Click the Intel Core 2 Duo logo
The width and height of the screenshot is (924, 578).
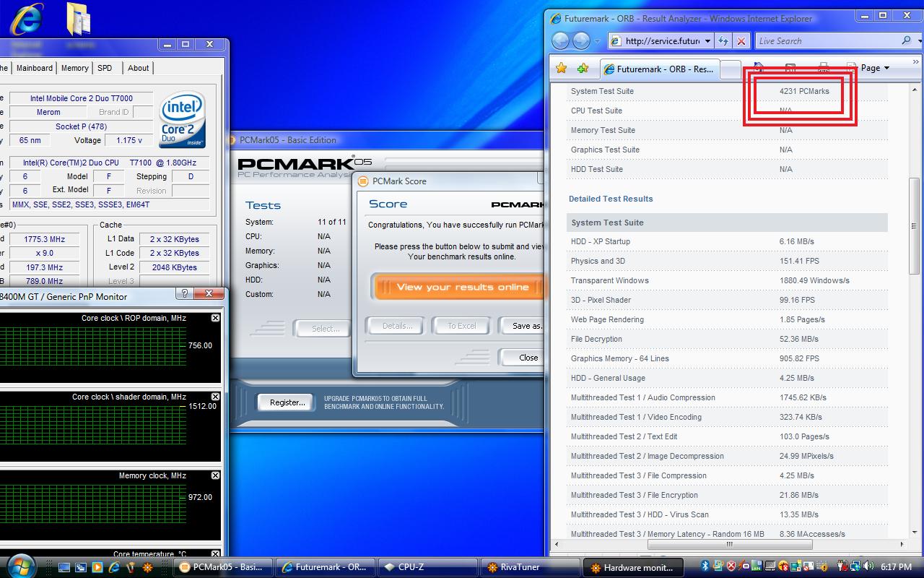(182, 119)
